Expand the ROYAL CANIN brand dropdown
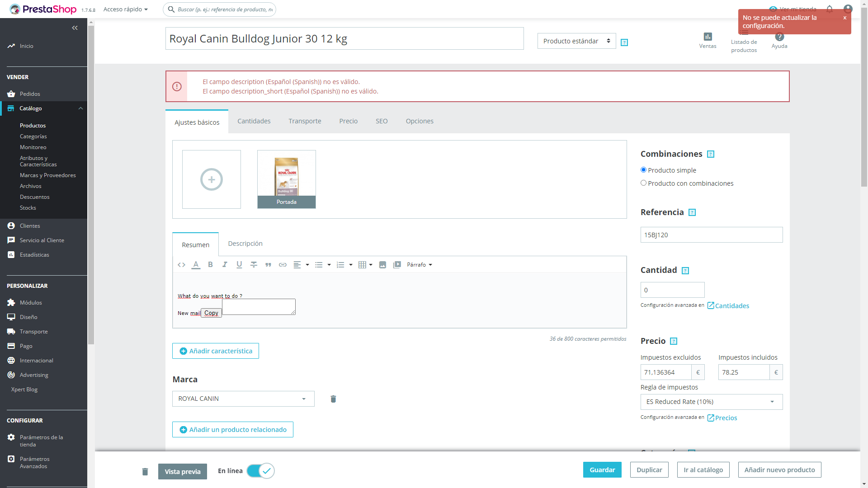This screenshot has width=868, height=488. [243, 399]
